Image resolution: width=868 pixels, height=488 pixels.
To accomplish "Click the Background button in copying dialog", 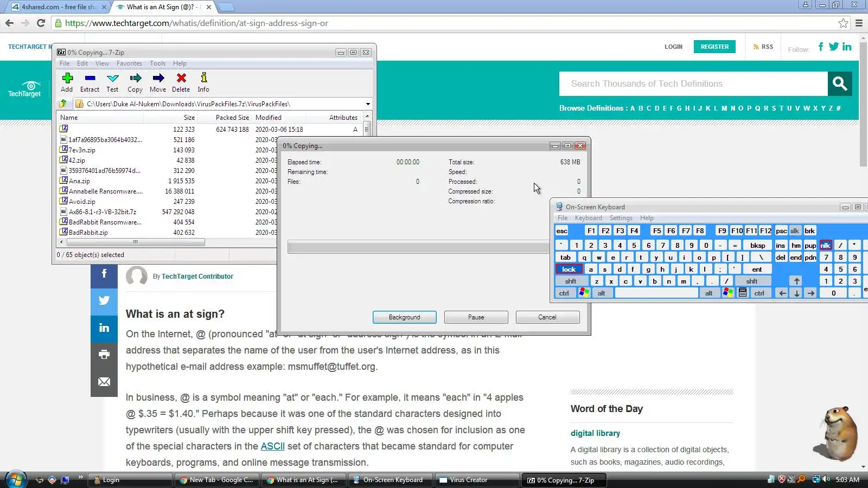I will pos(404,317).
